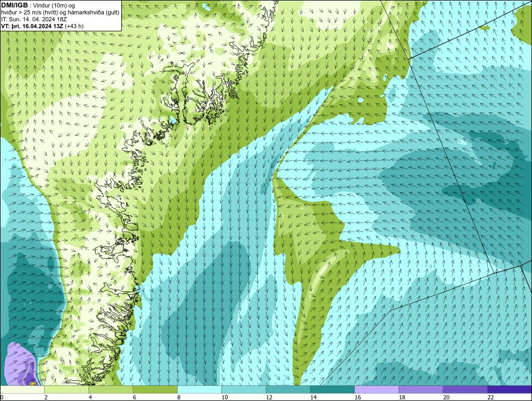
Task: Click the 'Vindur (10m) og' title text
Action: (55, 5)
